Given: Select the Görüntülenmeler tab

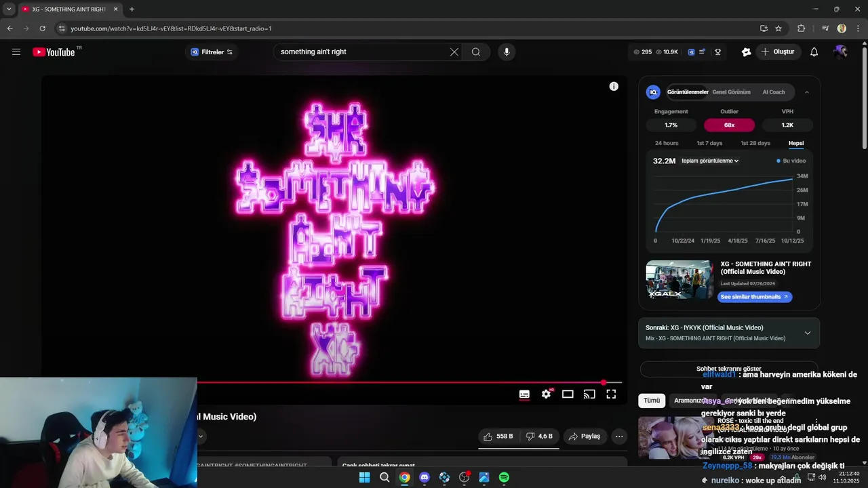Looking at the screenshot, I should 688,92.
